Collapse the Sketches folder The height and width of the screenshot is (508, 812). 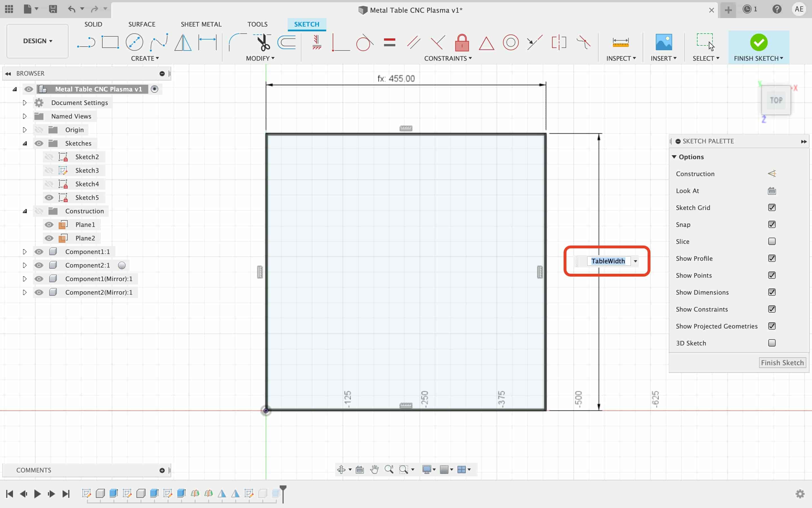(x=25, y=143)
